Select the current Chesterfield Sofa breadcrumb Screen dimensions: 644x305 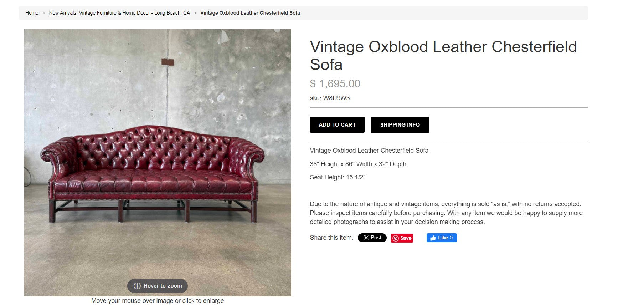(250, 13)
